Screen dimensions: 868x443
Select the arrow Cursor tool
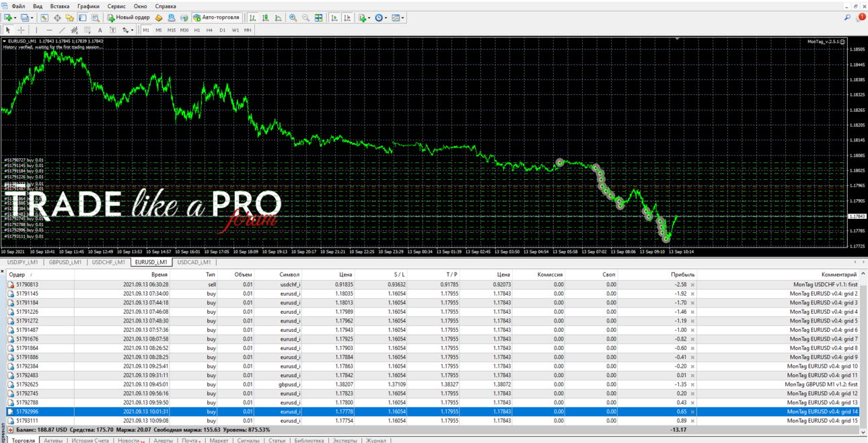pos(8,30)
